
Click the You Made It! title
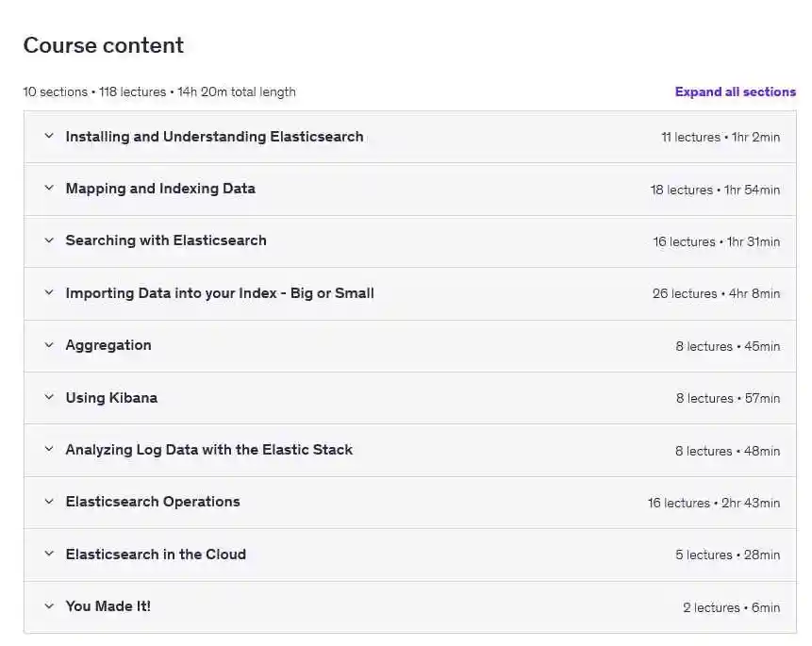click(x=108, y=606)
